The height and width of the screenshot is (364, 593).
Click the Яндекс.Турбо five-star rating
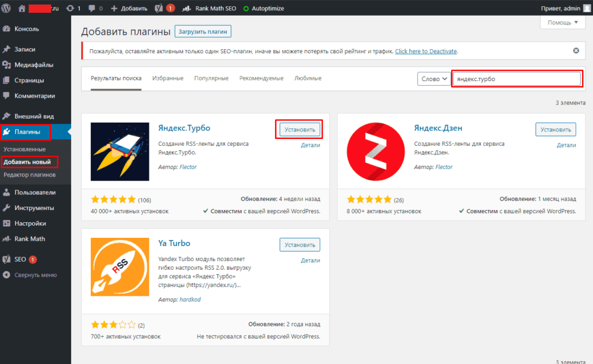tap(113, 199)
